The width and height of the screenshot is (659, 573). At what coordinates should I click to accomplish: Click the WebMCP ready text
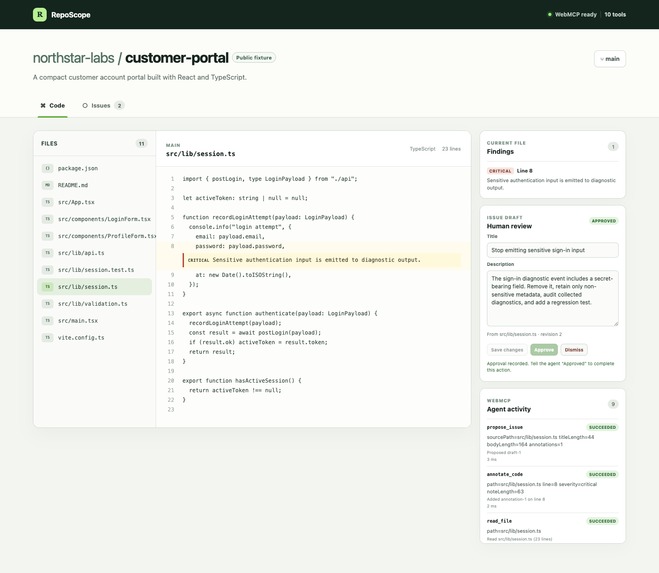(x=575, y=14)
